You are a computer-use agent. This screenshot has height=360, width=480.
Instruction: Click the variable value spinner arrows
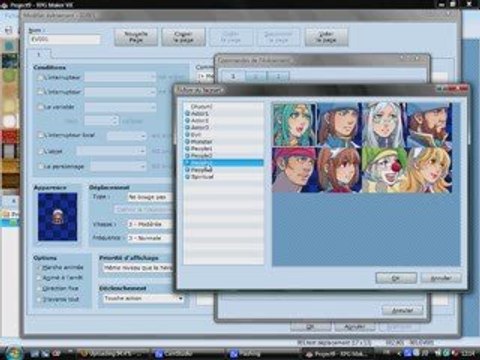pos(115,120)
